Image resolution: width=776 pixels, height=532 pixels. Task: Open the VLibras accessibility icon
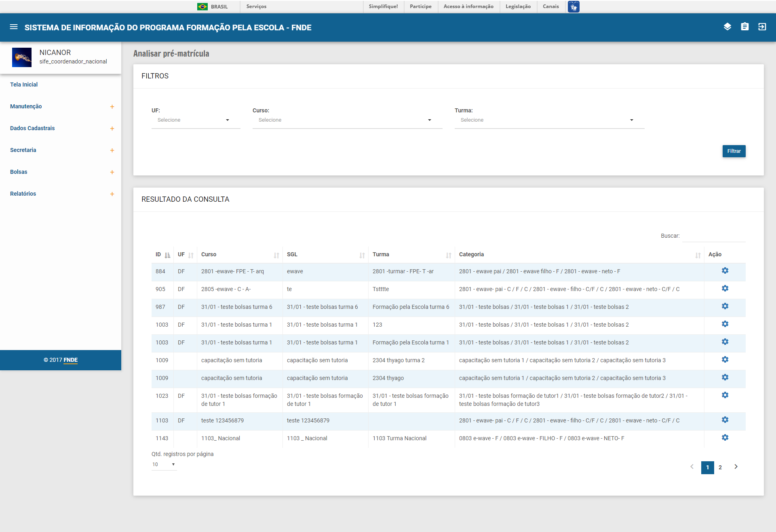(573, 6)
